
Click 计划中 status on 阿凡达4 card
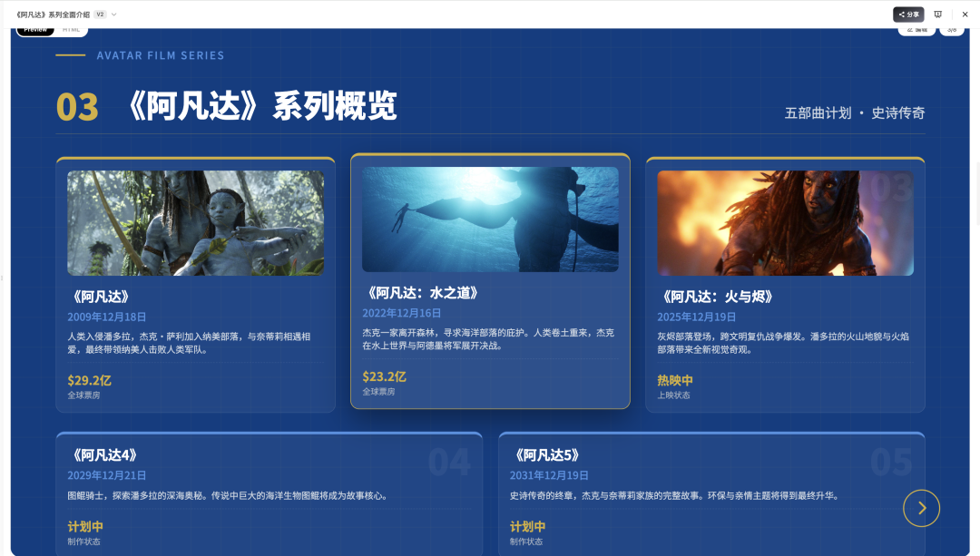point(85,527)
